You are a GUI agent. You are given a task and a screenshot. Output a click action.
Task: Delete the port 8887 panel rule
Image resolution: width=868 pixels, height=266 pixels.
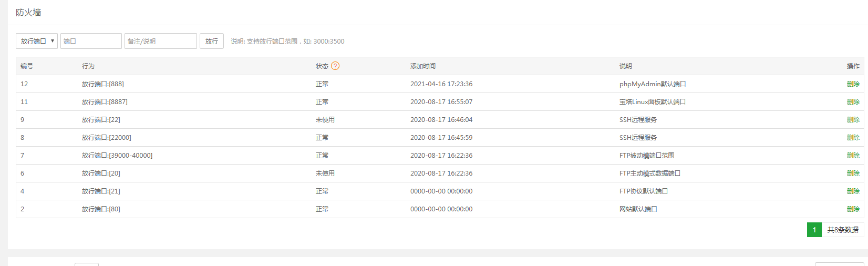853,102
